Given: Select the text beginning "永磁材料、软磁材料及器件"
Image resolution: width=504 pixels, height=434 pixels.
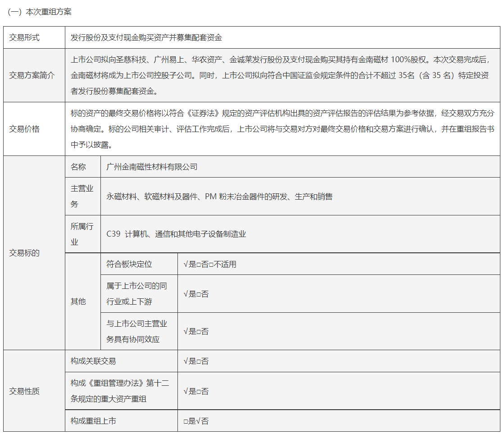Looking at the screenshot, I should 219,196.
